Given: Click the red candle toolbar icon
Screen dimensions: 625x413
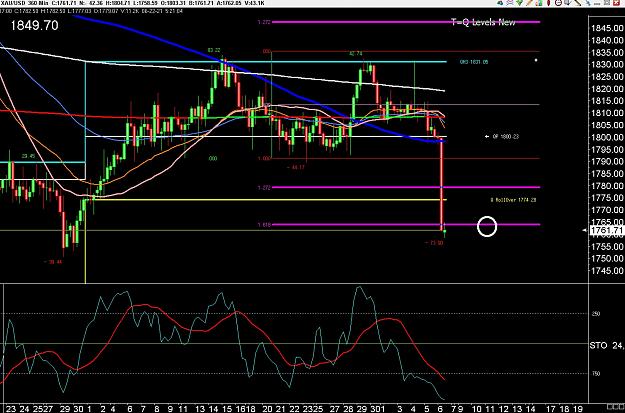Looking at the screenshot, I should 548,3.
